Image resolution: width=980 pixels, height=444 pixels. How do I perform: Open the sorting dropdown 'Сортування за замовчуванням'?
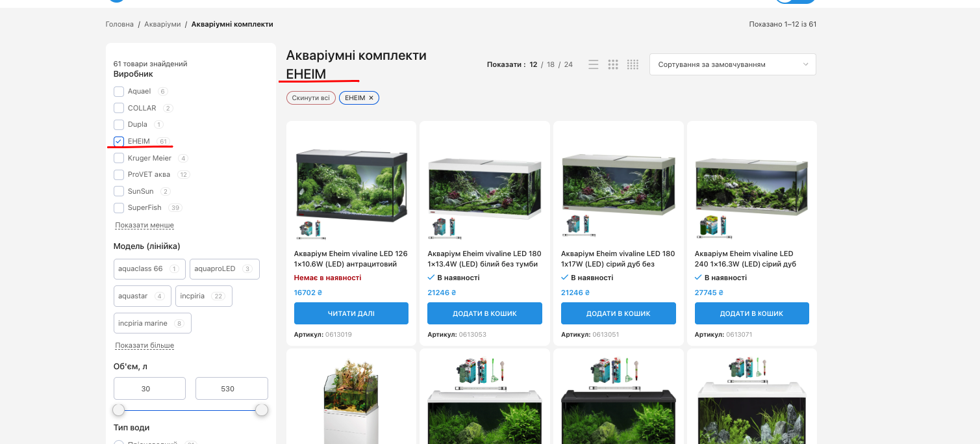tap(733, 64)
